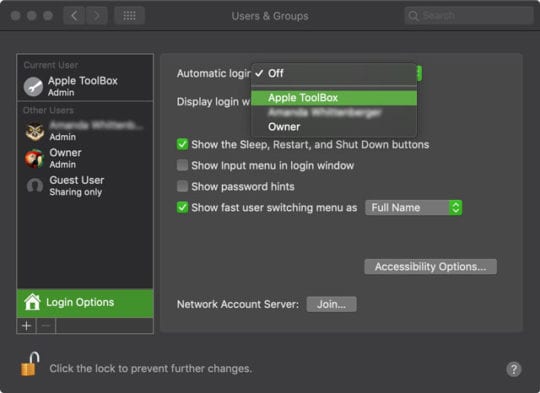Open help with question mark button
Viewport: 540px width, 393px height.
pyautogui.click(x=513, y=369)
